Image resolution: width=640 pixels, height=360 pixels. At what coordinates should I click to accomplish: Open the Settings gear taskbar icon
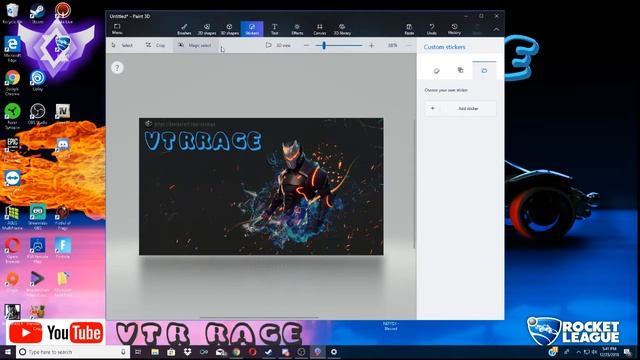[333, 352]
